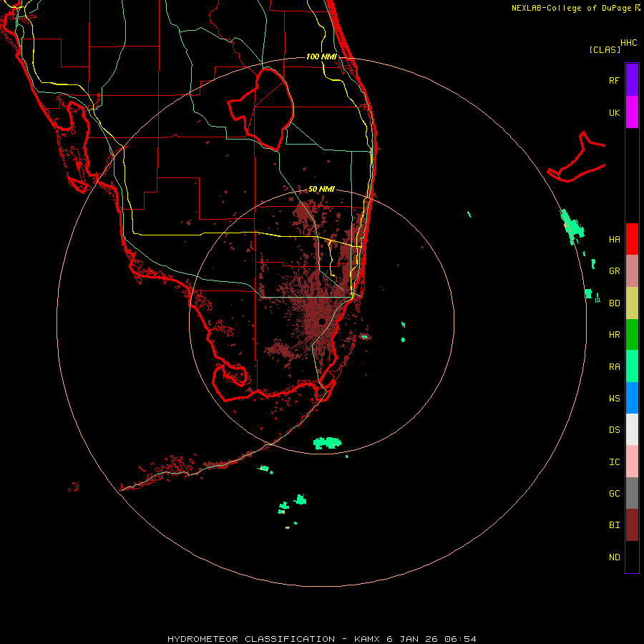Click the HA legend label
The image size is (644, 644).
(614, 240)
